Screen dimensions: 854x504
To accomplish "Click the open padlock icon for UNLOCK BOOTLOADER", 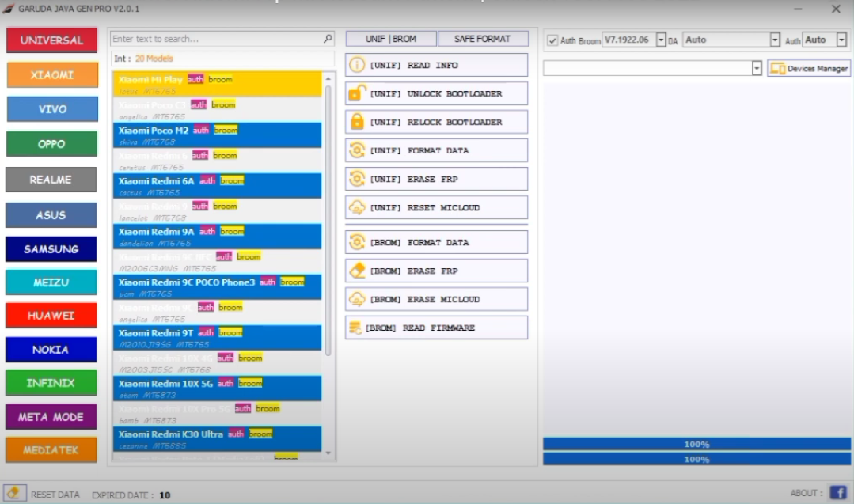I will click(x=357, y=93).
